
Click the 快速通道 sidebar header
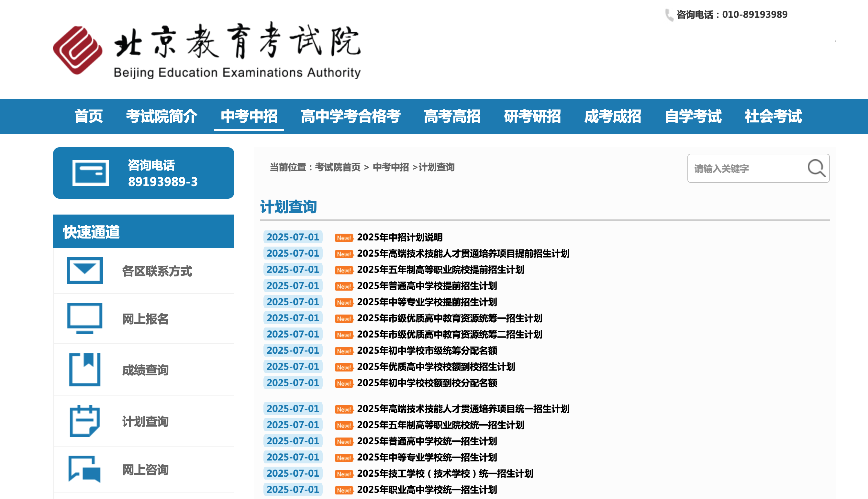[x=144, y=231]
